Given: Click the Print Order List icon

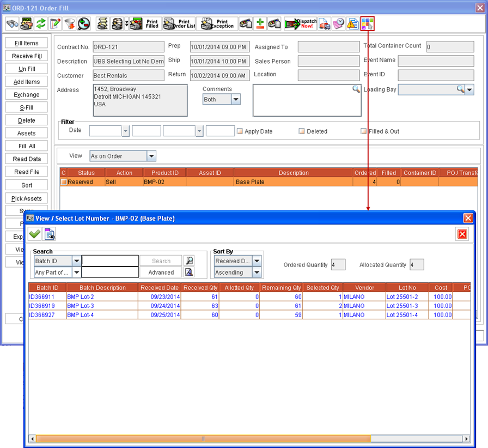Looking at the screenshot, I should coord(180,23).
